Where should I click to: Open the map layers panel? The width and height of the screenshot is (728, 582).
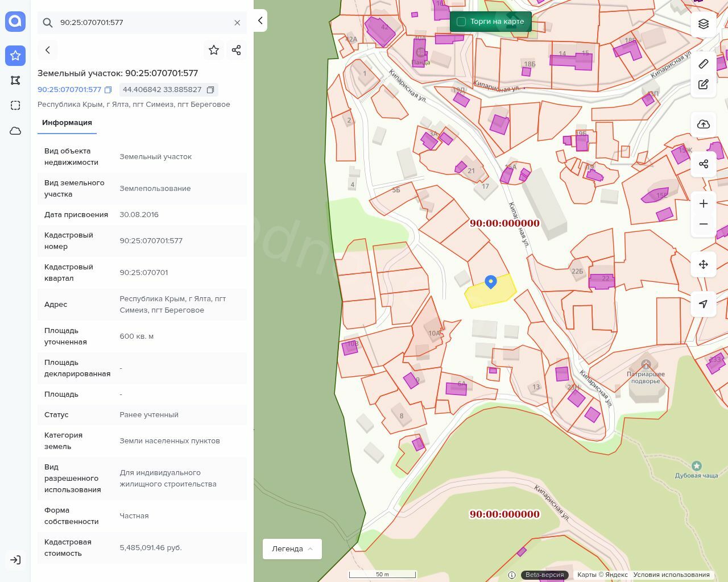click(x=704, y=24)
